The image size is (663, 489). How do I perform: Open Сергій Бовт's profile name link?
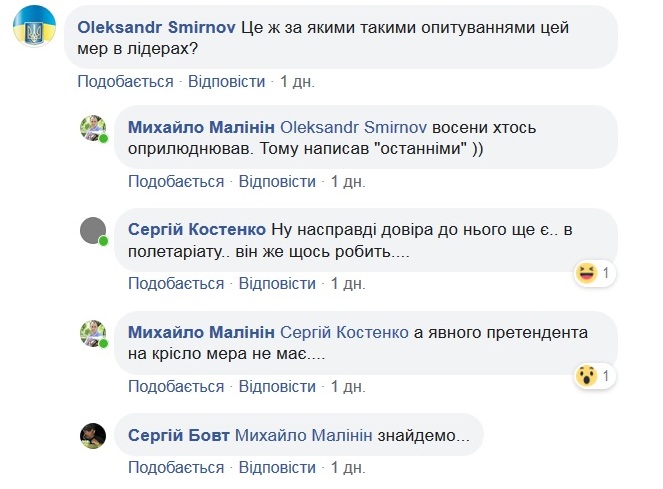pos(180,434)
